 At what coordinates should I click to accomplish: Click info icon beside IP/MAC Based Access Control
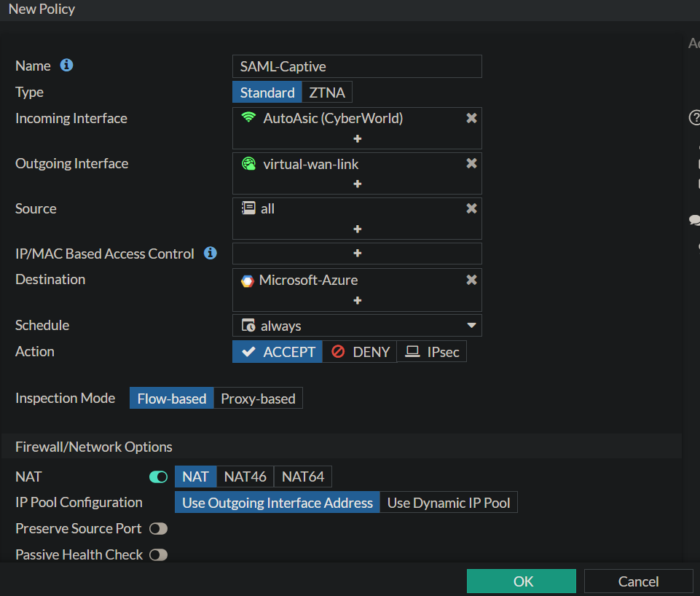[x=211, y=254]
